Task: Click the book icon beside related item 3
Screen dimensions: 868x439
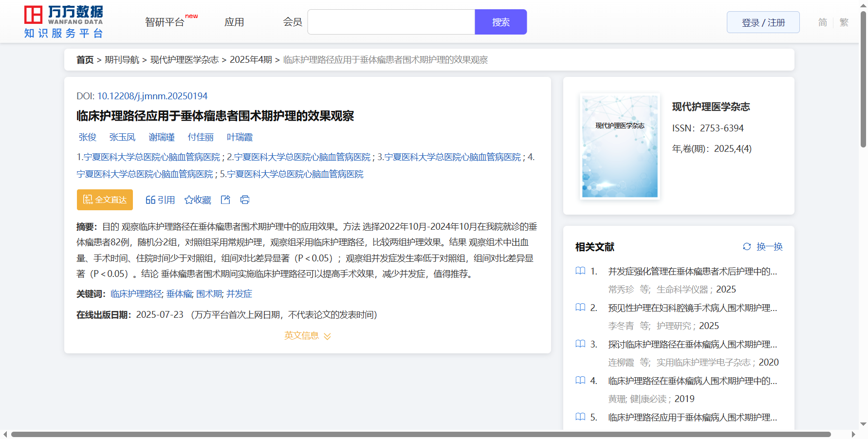Action: pyautogui.click(x=580, y=344)
